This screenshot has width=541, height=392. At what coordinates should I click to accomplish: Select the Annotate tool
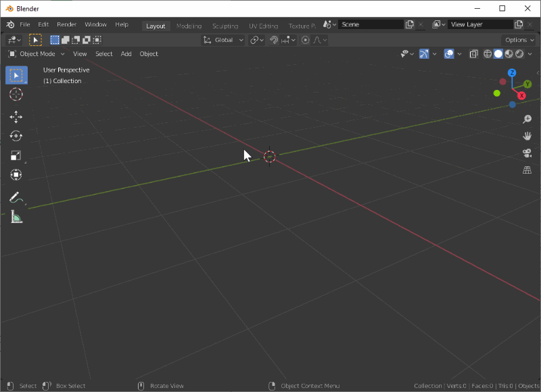(x=16, y=198)
